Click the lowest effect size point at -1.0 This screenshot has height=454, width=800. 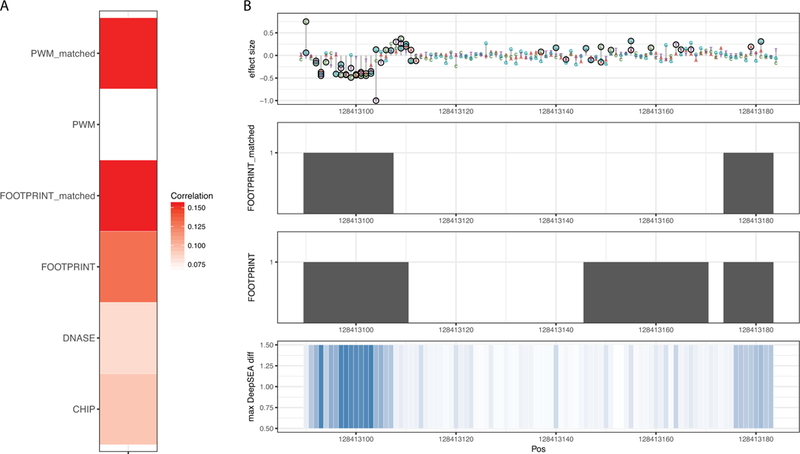376,101
